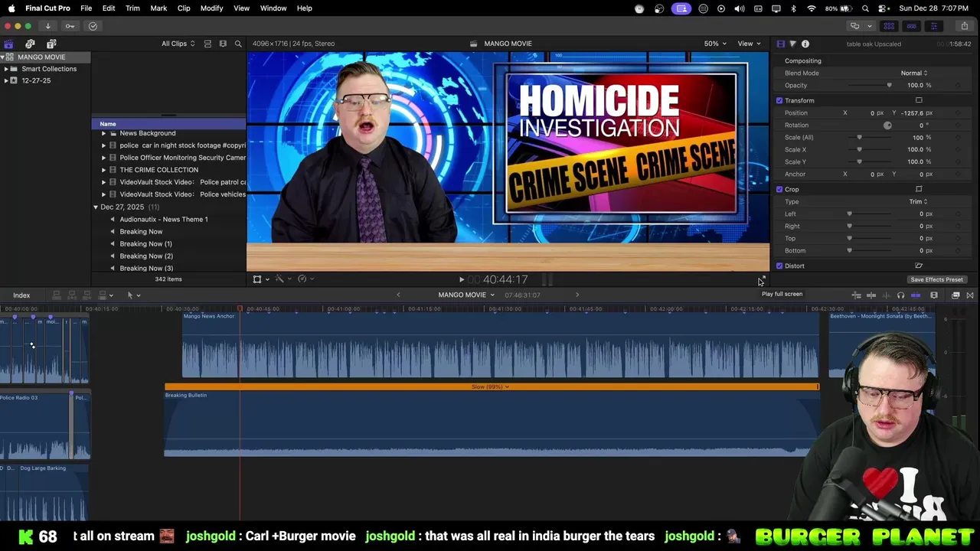Image resolution: width=980 pixels, height=551 pixels.
Task: Open the Effects browser icon
Action: click(955, 295)
